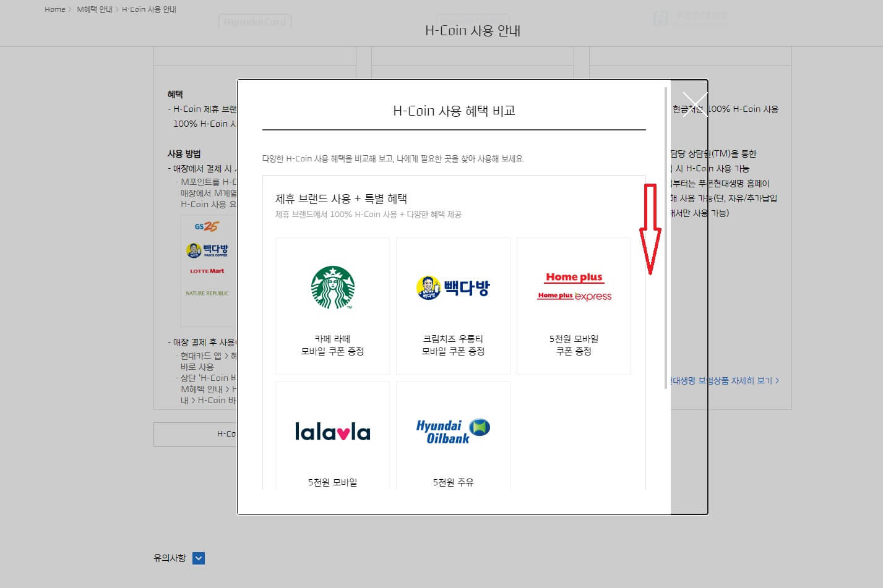Open M혜택 안내 breadcrumb link
The height and width of the screenshot is (588, 883).
pyautogui.click(x=95, y=9)
